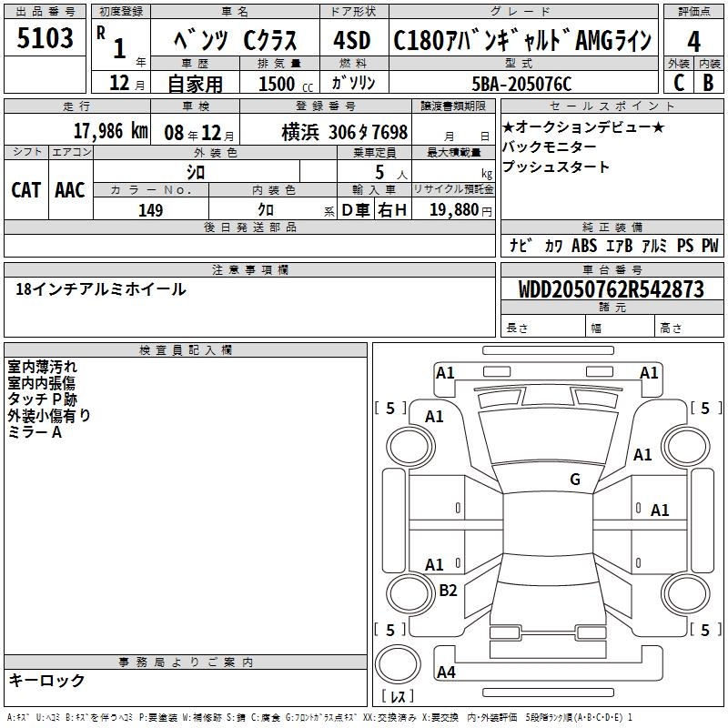Click the ナビ equipment item
This screenshot has height=728, width=728.
[521, 245]
